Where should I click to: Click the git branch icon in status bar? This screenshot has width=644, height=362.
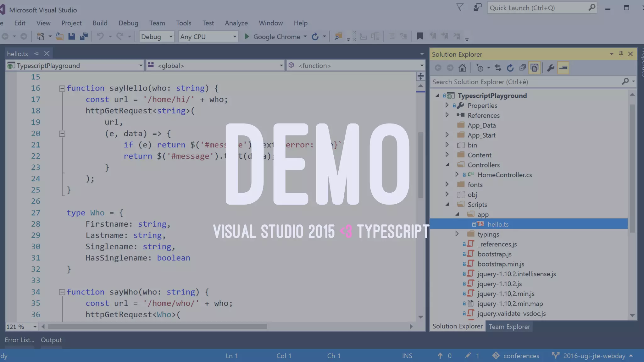click(556, 355)
